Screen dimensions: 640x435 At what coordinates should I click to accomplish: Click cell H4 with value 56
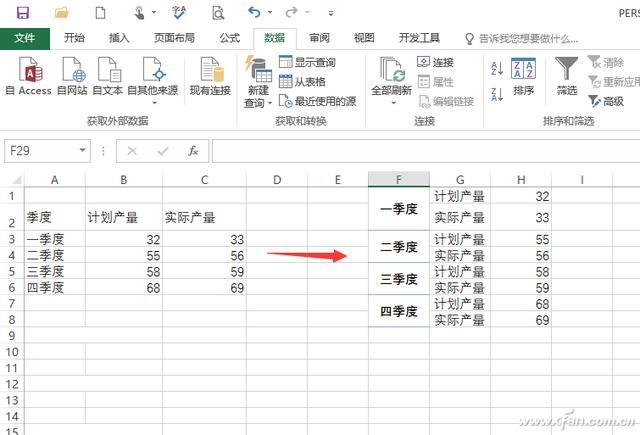point(521,255)
